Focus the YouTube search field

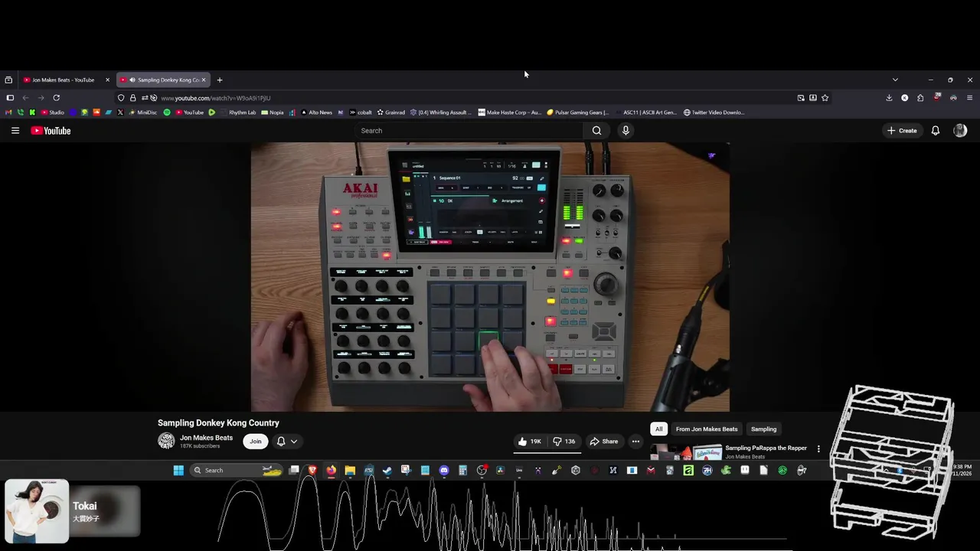pos(469,131)
